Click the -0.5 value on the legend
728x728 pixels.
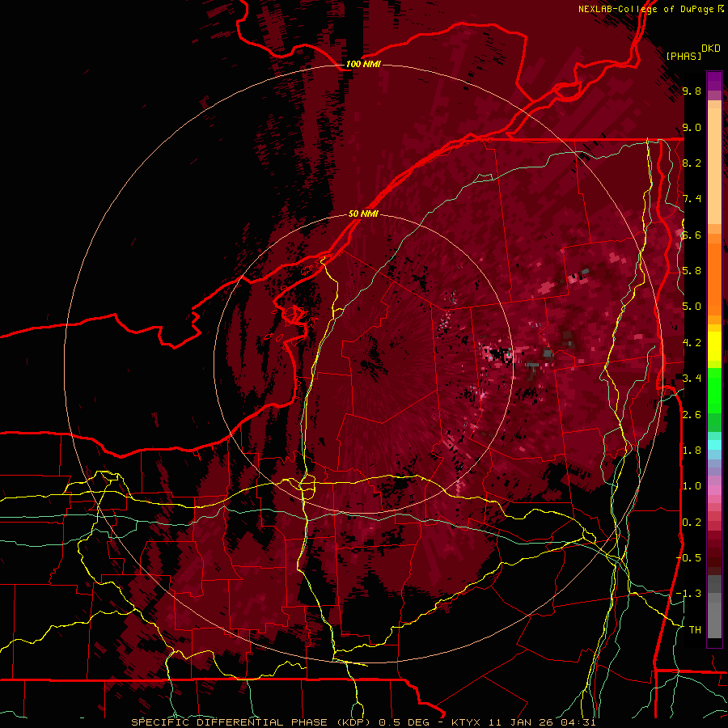(688, 557)
